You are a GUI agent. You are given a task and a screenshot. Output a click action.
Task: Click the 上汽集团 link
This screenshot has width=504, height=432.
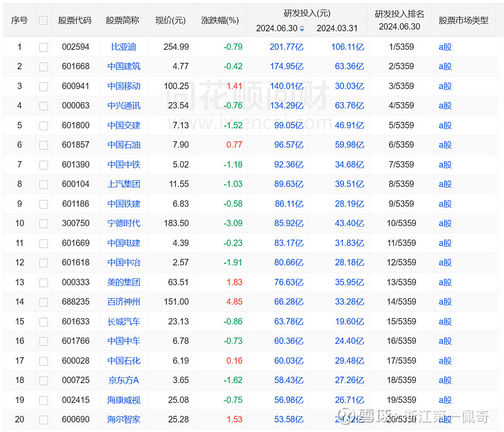tap(123, 184)
